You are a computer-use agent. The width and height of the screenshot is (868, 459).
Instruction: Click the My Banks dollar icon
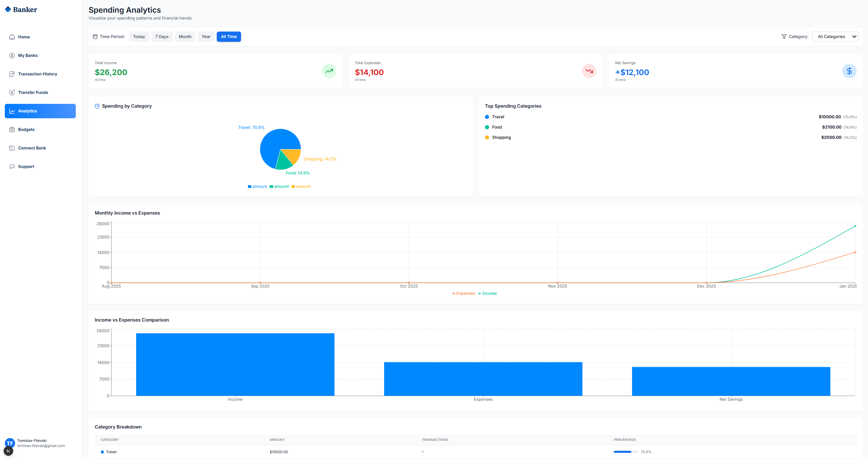coord(12,56)
